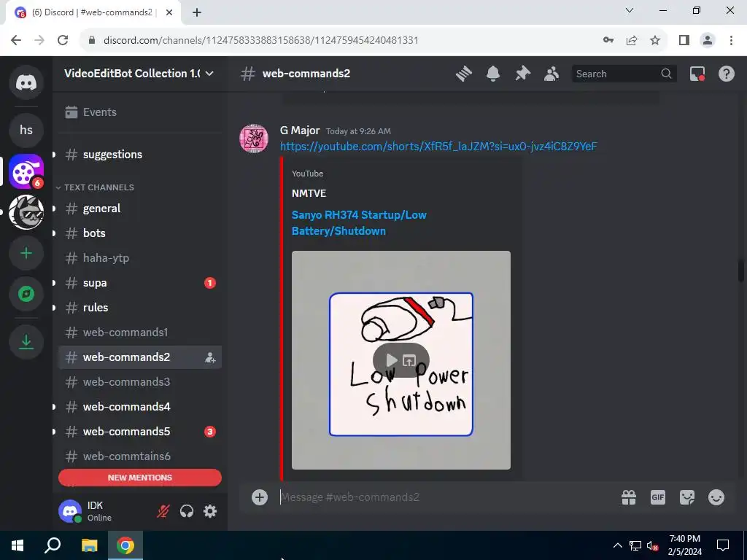
Task: Open the emoji picker
Action: pyautogui.click(x=716, y=497)
